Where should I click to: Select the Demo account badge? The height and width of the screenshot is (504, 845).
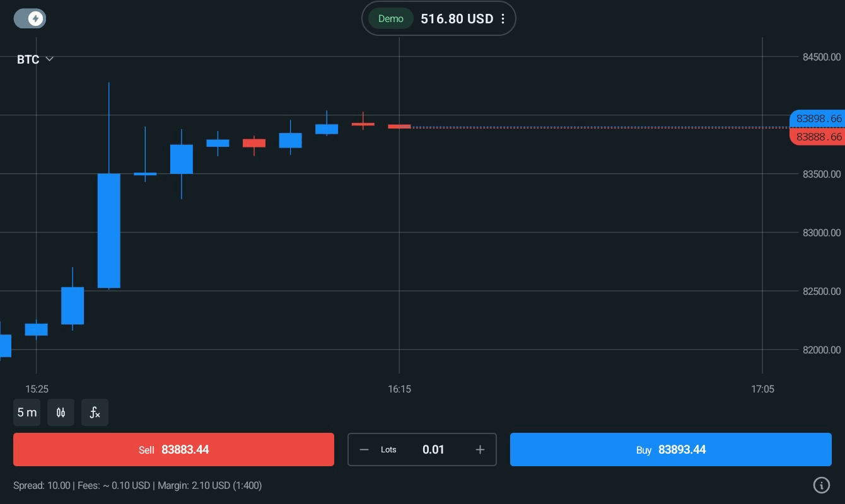coord(390,19)
